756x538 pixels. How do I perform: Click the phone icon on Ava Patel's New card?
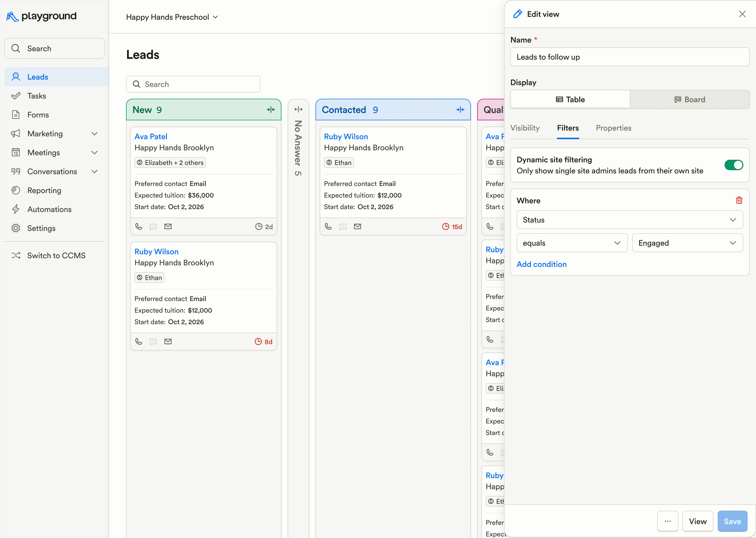[139, 227]
